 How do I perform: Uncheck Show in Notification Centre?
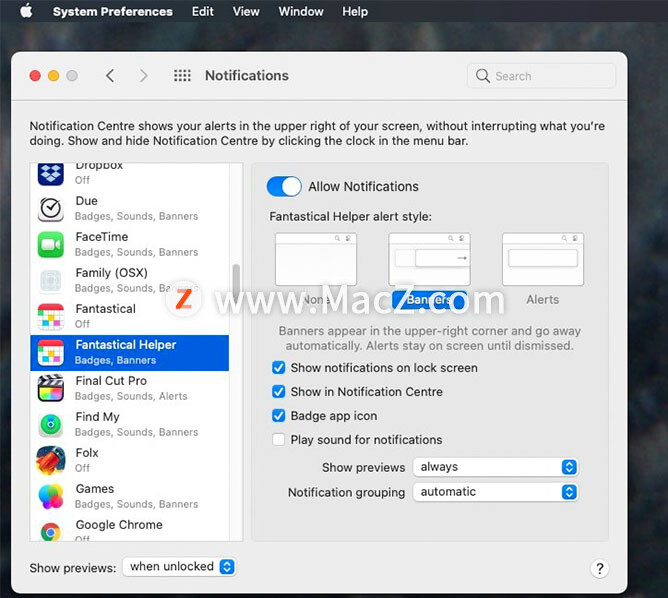279,391
